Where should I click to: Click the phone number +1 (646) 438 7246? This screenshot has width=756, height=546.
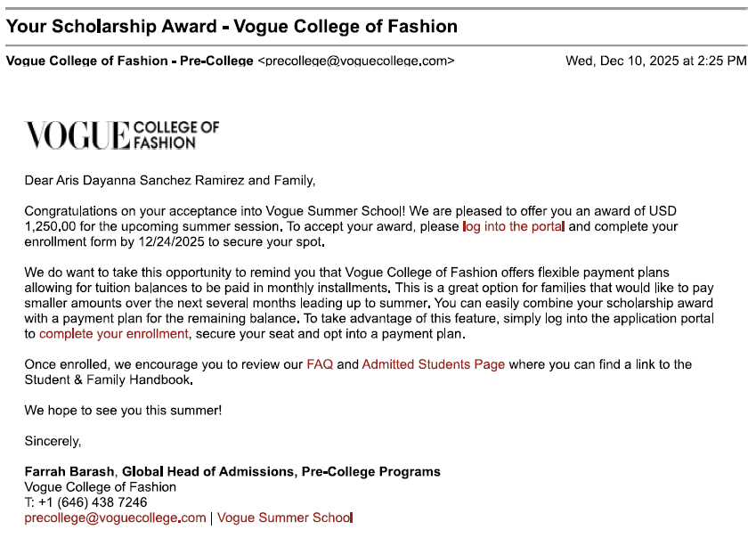click(x=93, y=502)
